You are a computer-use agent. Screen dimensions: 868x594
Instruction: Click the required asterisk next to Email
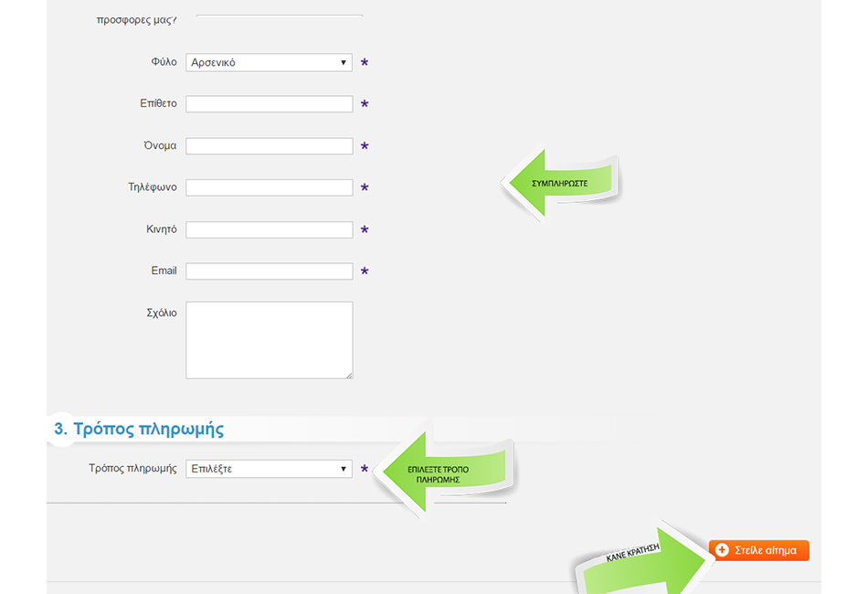(x=365, y=271)
